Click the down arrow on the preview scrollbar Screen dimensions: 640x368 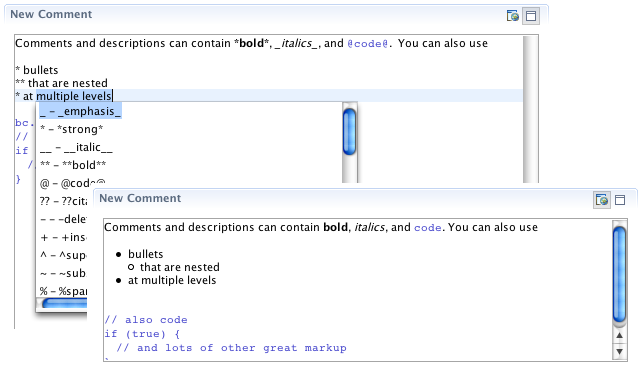pos(619,351)
